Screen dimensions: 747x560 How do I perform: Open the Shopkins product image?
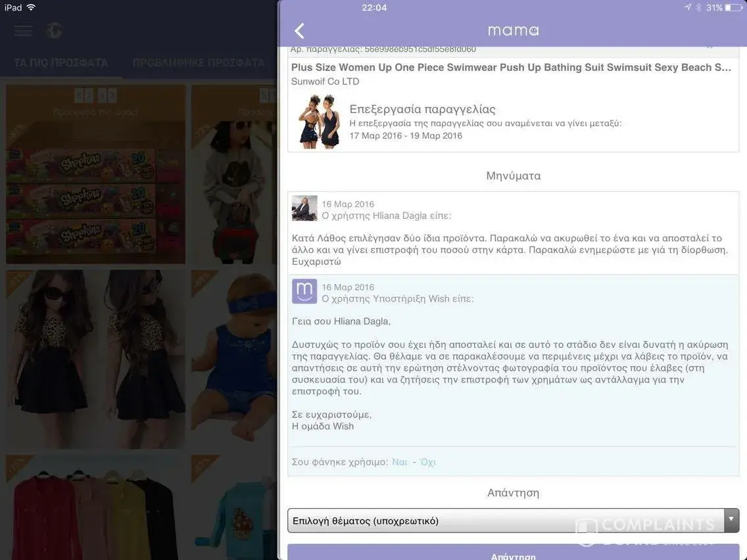click(x=95, y=174)
